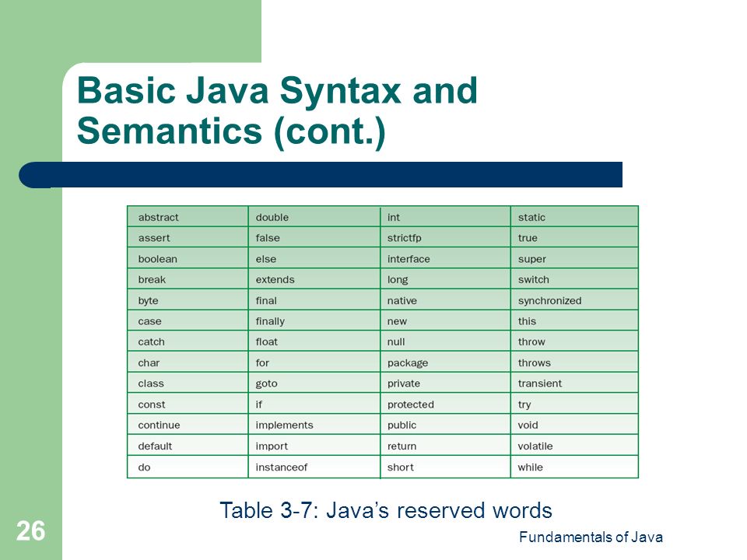Select the 'null' keyword cell
The height and width of the screenshot is (560, 747).
tap(445, 341)
